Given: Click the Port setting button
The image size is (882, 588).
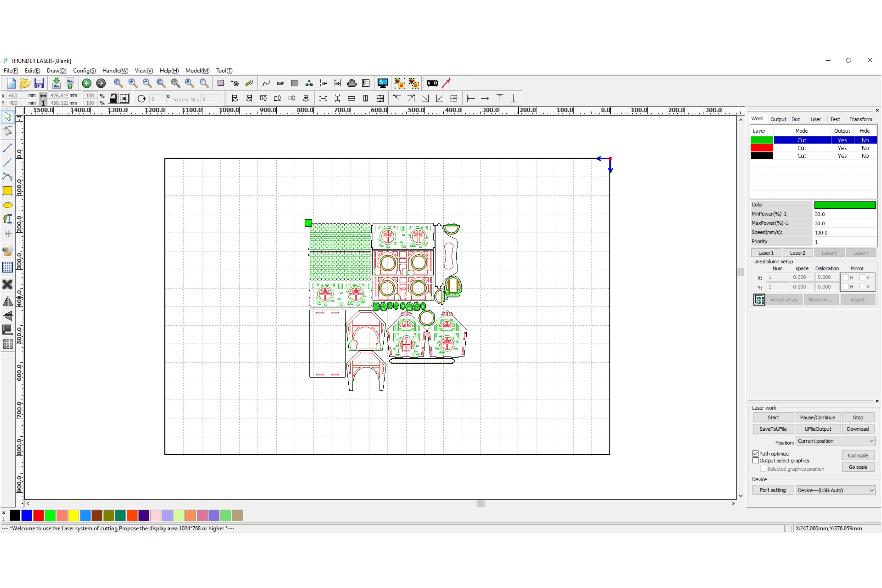Looking at the screenshot, I should click(773, 490).
